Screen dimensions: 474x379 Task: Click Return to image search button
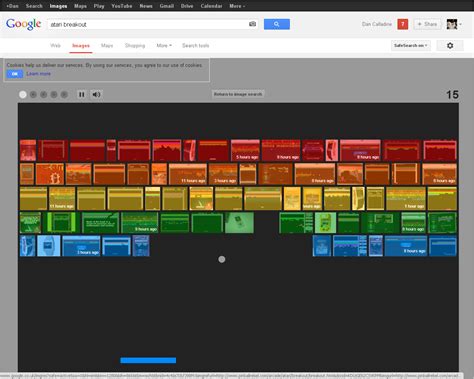[238, 94]
